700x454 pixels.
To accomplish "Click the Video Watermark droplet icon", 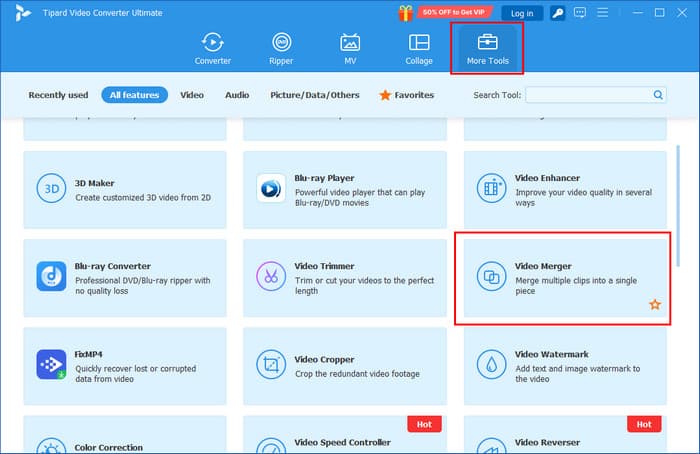I will [491, 363].
